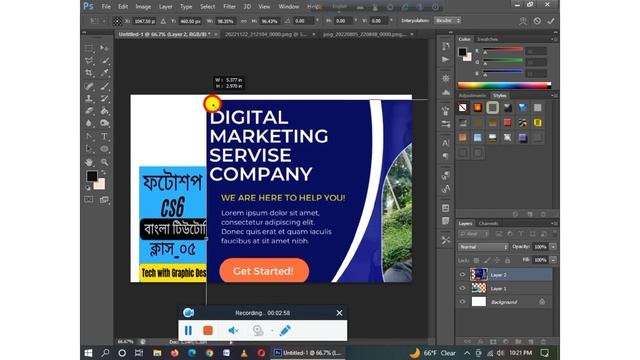This screenshot has width=640, height=360.
Task: Hide Layer 2 with eye icon
Action: [462, 275]
